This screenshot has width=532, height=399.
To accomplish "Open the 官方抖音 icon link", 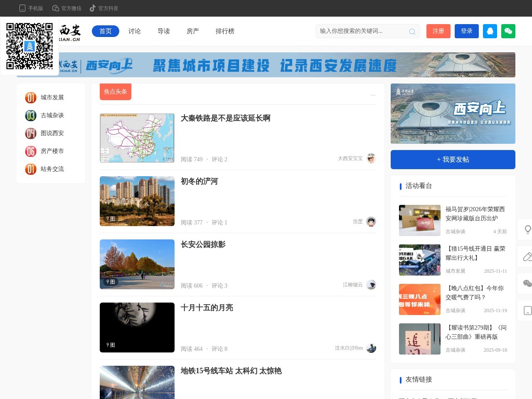I will point(93,8).
